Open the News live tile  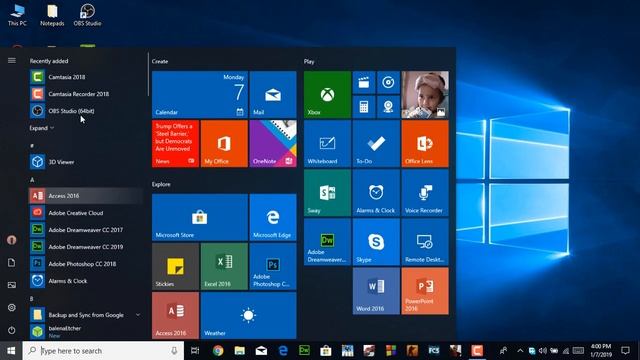pyautogui.click(x=175, y=144)
